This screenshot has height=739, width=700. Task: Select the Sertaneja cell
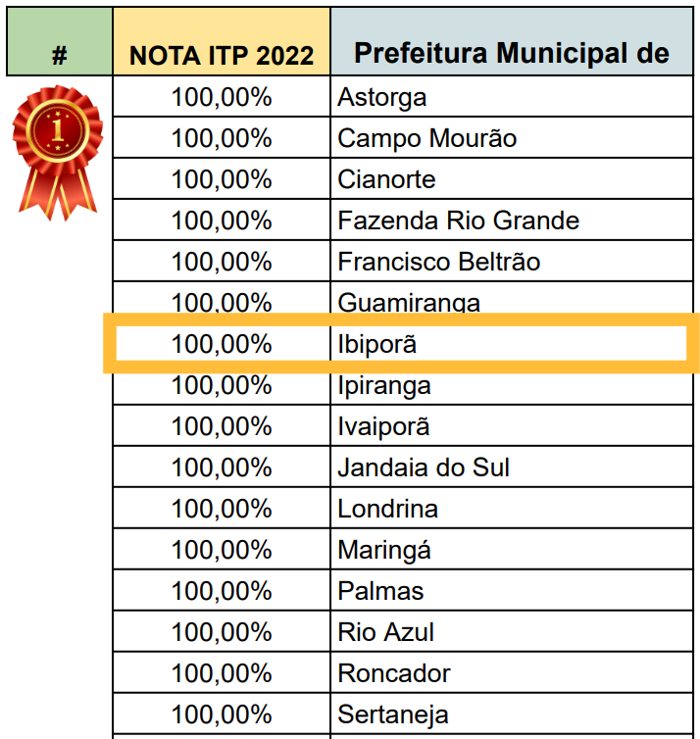(512, 714)
